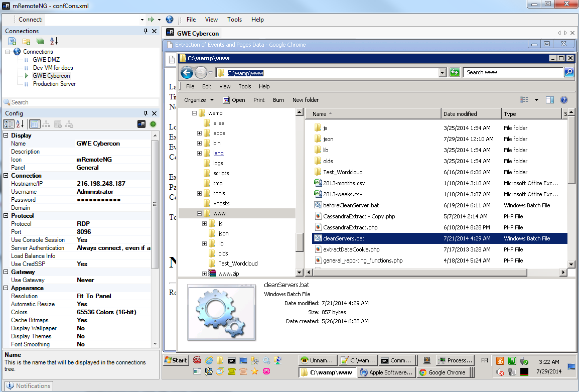
Task: Click the Properties view button in Config toolbar
Action: [35, 124]
